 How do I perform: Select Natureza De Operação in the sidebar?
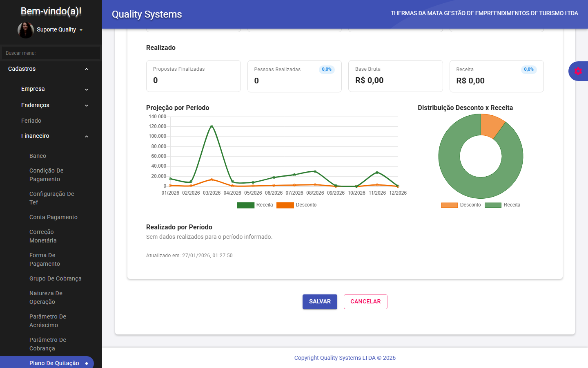[46, 297]
